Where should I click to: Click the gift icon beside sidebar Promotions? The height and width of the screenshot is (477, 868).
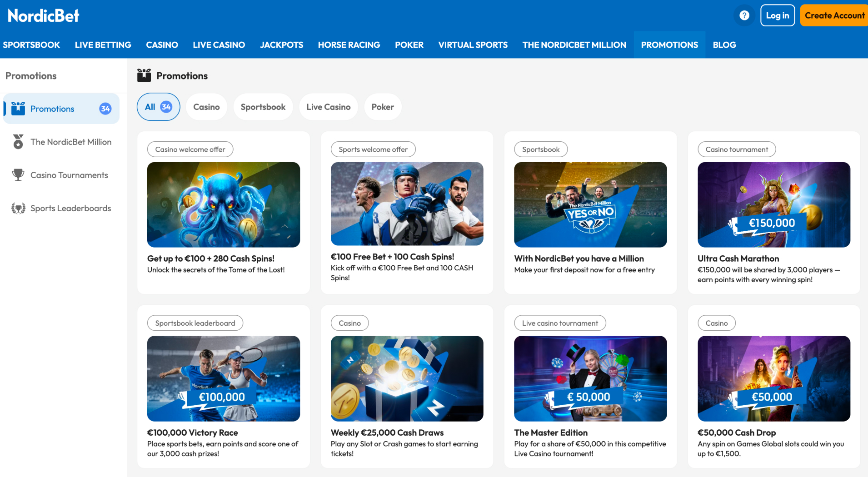tap(18, 109)
